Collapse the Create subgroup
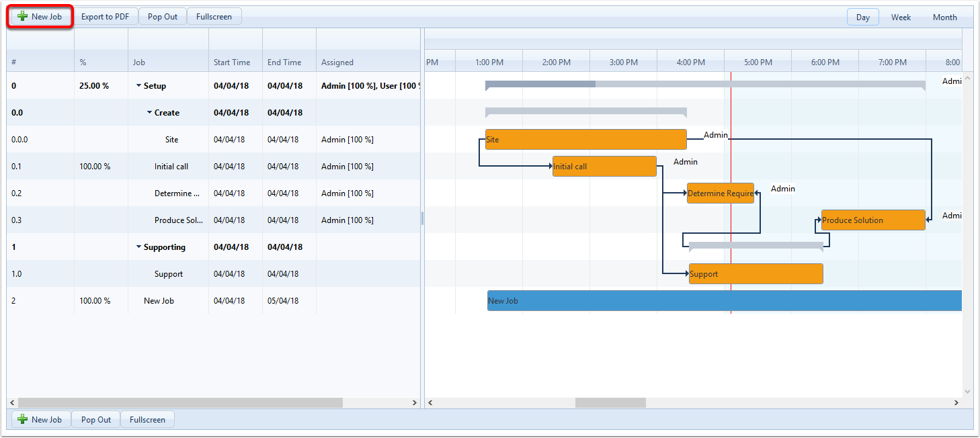 150,113
